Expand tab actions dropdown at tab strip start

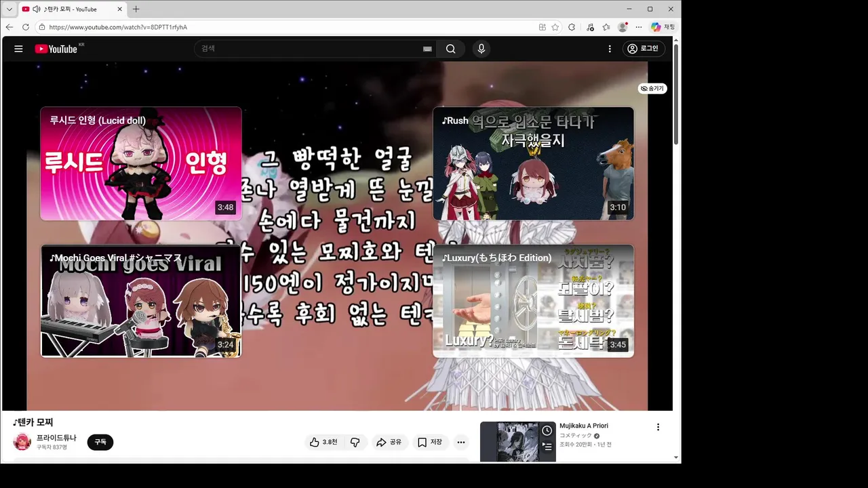click(9, 9)
